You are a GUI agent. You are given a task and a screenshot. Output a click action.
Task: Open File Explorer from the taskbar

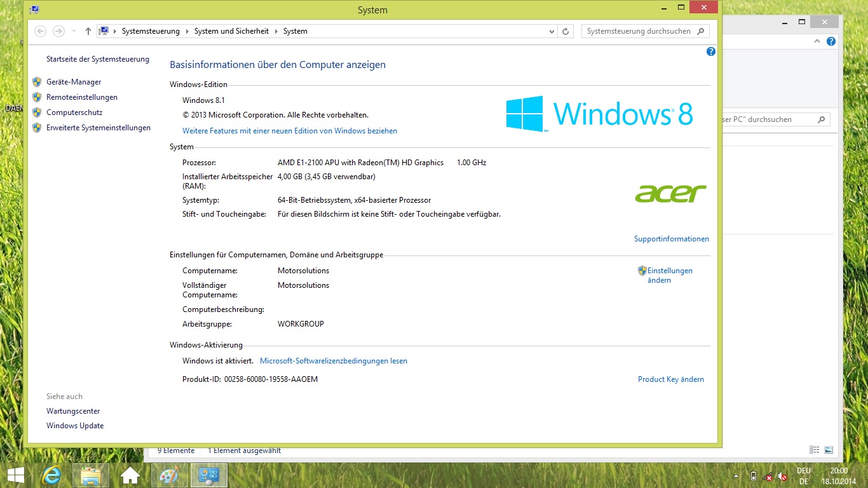91,475
